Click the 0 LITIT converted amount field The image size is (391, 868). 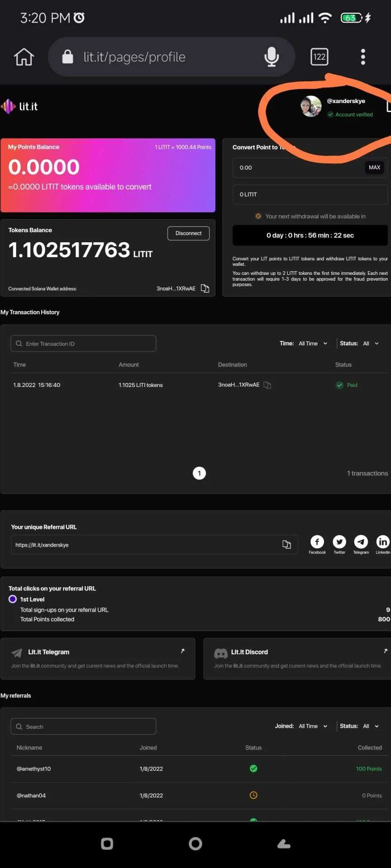click(310, 194)
